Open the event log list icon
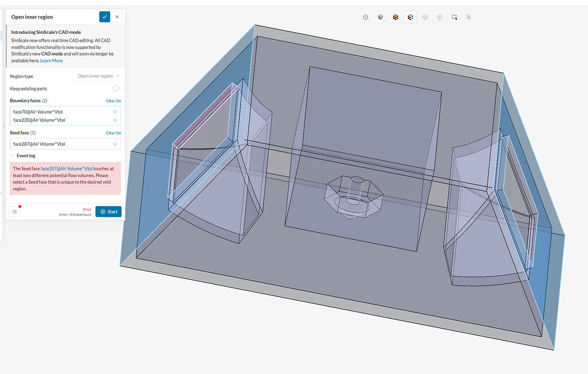 14,211
